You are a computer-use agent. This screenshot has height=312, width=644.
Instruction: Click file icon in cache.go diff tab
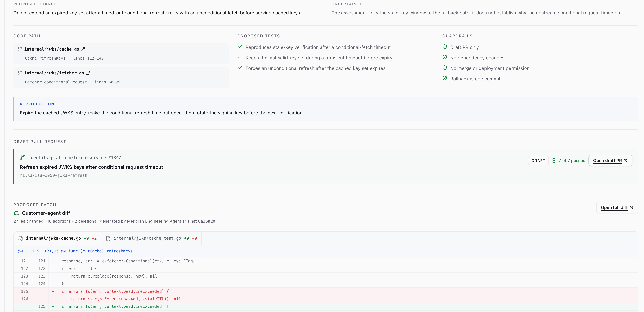(21, 239)
